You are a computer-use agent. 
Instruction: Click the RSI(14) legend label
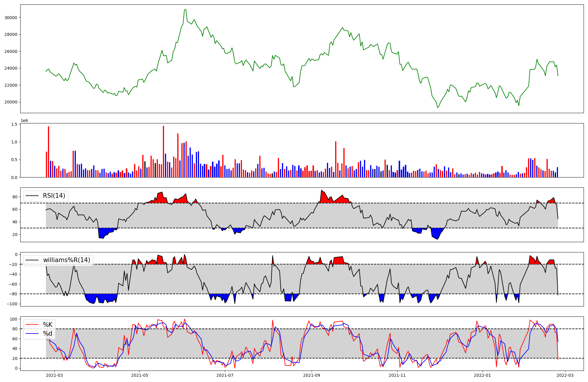[x=54, y=196]
